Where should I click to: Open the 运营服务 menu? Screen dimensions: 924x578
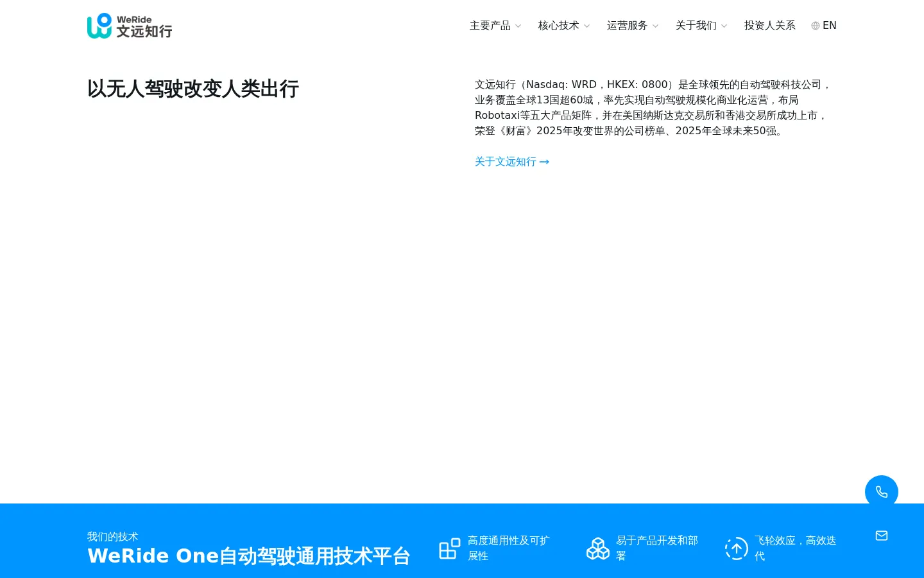(x=628, y=26)
